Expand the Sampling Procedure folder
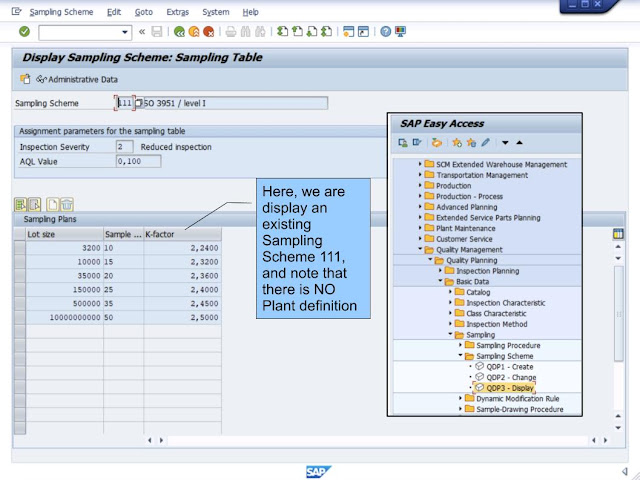640x480 pixels. tap(460, 345)
